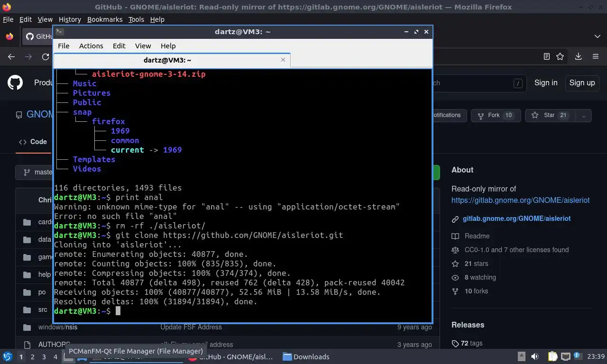Image resolution: width=607 pixels, height=364 pixels.
Task: Go back in Firefox
Action: coord(11,56)
